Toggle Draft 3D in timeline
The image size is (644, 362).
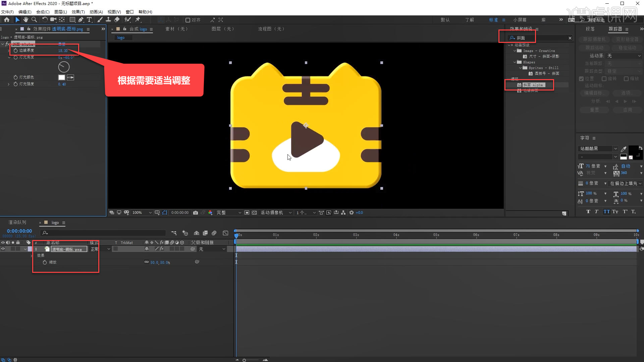[x=185, y=233]
